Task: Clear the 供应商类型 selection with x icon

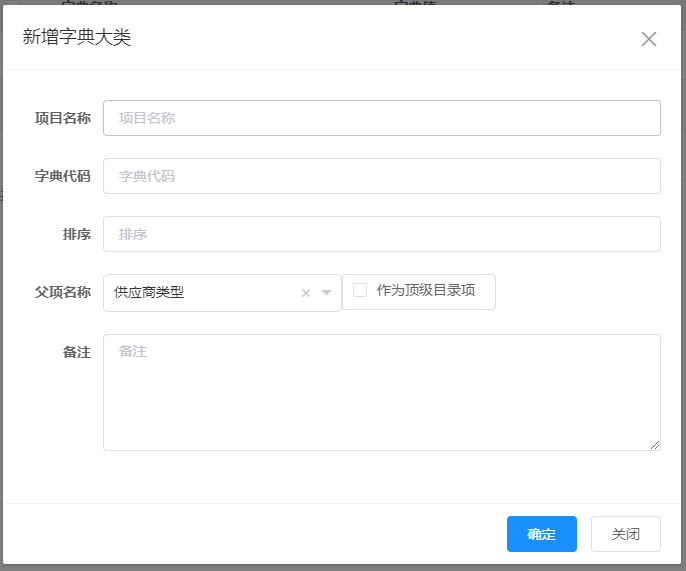Action: pos(306,293)
